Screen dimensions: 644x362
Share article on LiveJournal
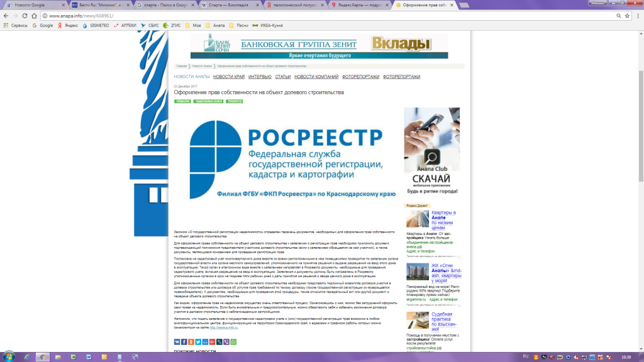point(219,342)
